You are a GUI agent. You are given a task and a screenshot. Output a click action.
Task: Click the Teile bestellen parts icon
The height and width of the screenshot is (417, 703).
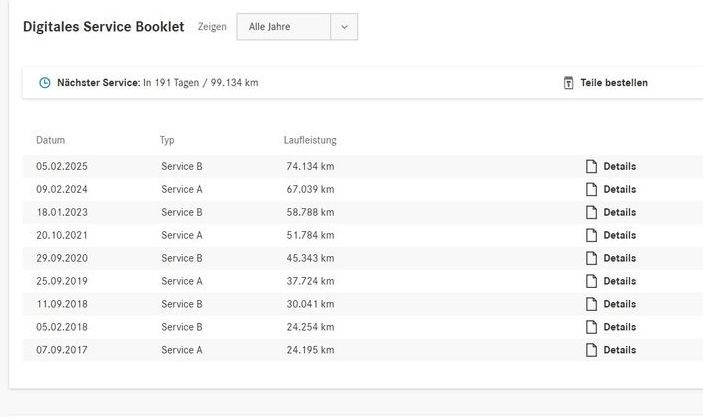[x=568, y=83]
